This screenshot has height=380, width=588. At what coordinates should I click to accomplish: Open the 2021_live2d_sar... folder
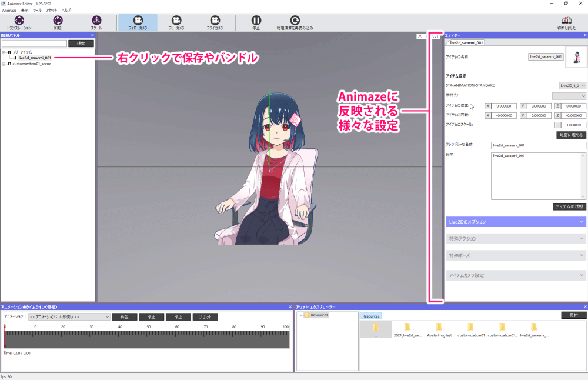407,329
